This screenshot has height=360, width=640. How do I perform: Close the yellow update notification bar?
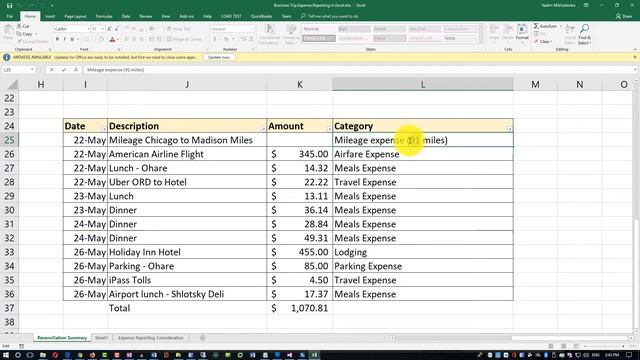click(635, 57)
